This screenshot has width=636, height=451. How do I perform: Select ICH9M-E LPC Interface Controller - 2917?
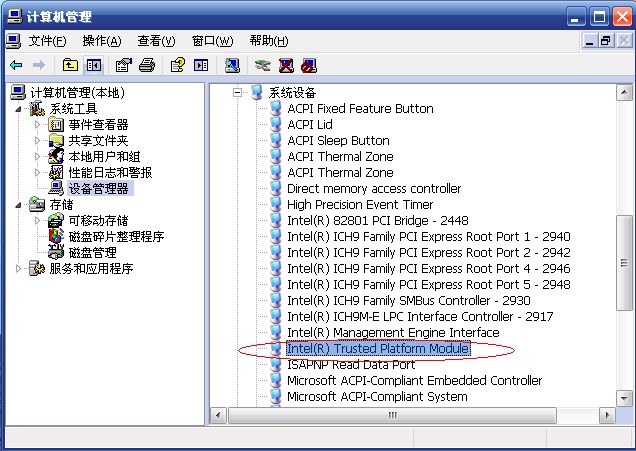[420, 316]
